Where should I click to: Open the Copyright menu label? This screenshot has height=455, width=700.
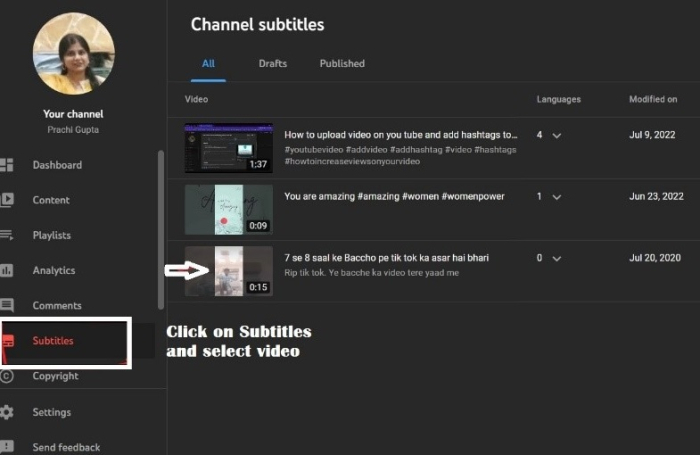point(55,376)
